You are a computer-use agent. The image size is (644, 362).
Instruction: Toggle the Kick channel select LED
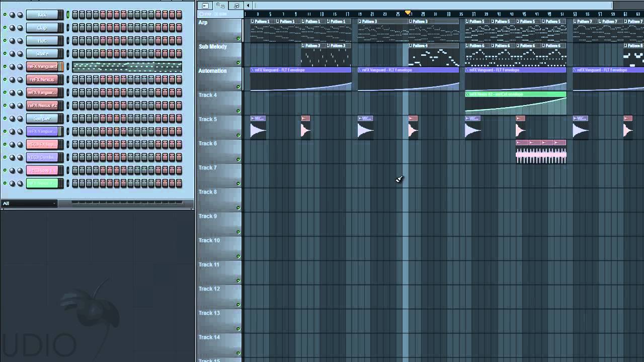[68, 15]
